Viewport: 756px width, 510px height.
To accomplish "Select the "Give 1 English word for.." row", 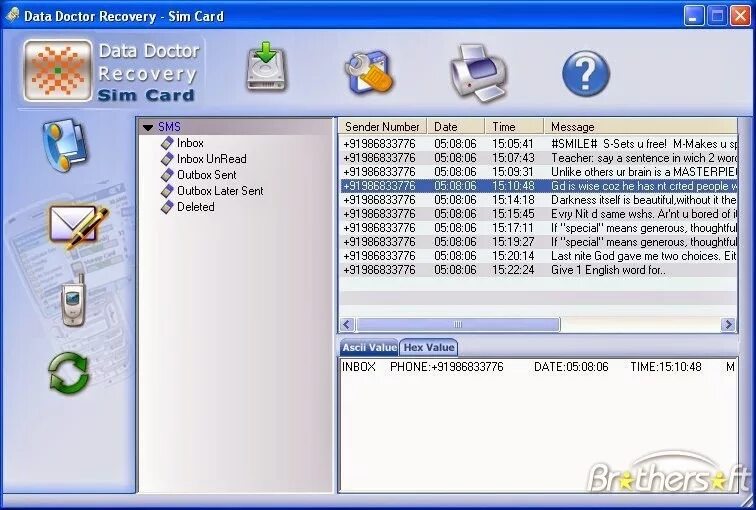I will pos(539,269).
